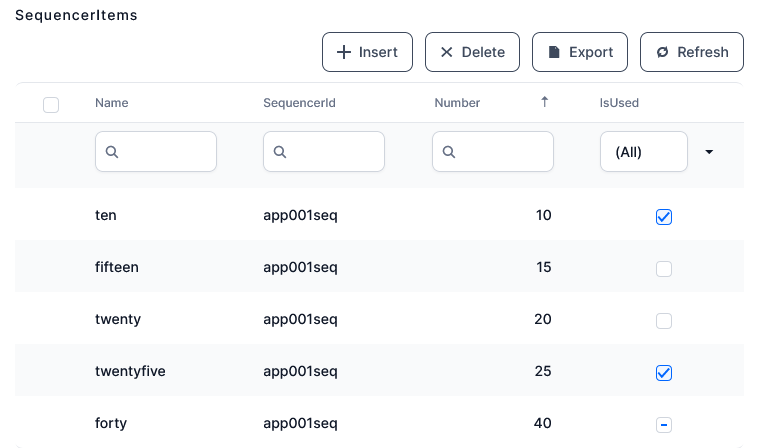
Task: Toggle the select-all checkbox in header
Action: click(x=51, y=105)
